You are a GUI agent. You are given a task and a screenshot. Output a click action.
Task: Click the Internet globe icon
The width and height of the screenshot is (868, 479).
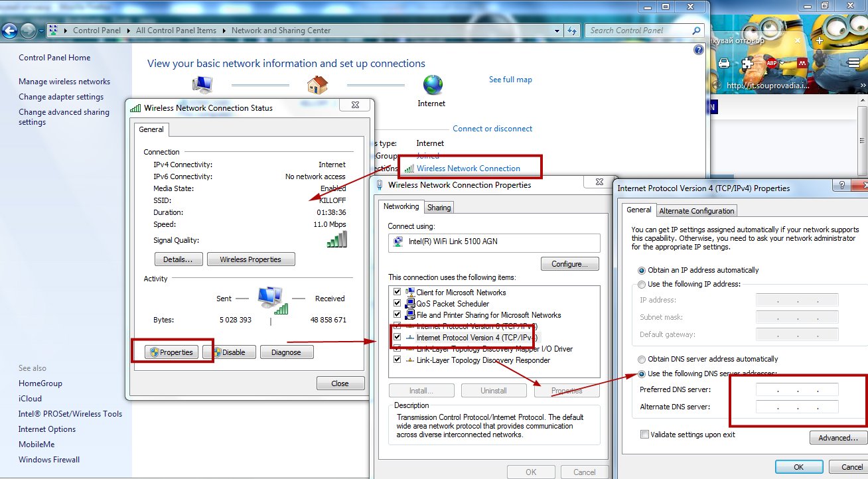(x=433, y=85)
